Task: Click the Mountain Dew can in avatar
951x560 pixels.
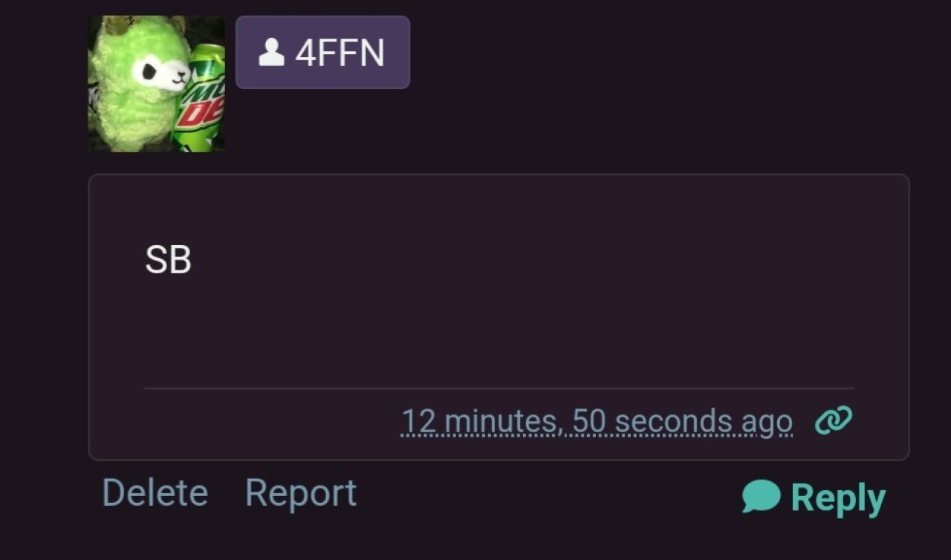Action: (199, 100)
